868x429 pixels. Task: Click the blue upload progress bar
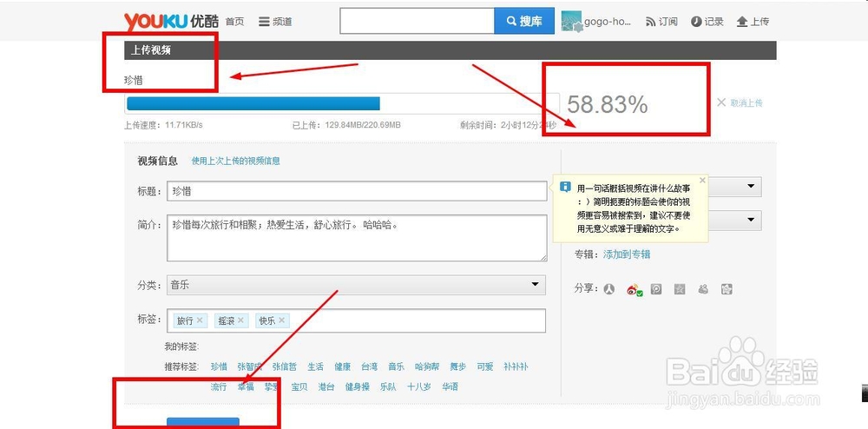(253, 103)
